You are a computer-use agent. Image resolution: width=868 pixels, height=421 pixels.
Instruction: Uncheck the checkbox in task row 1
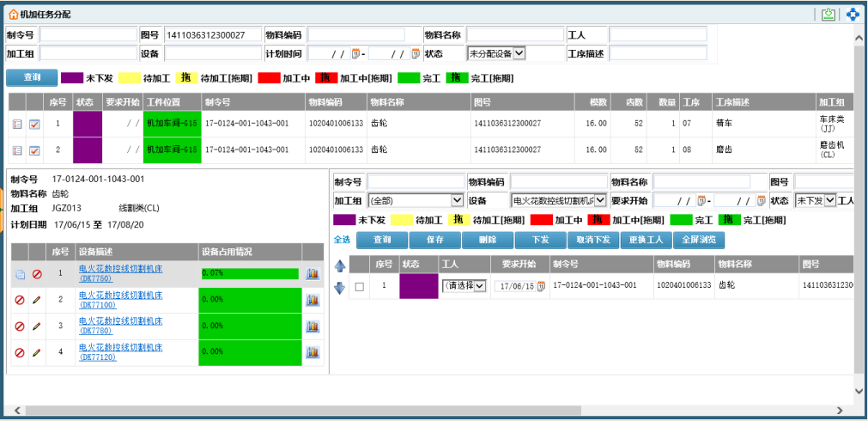[35, 124]
